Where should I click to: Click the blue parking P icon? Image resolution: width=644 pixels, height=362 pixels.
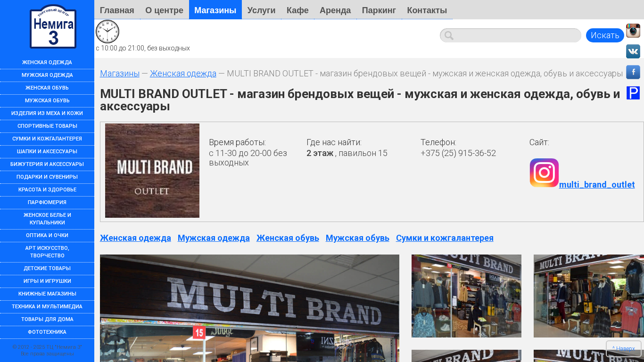click(x=633, y=93)
